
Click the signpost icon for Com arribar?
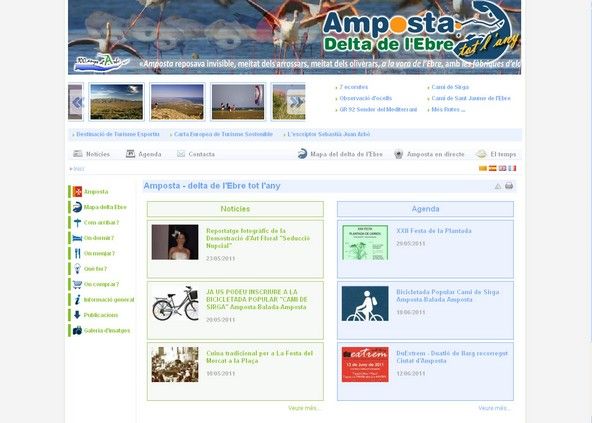pyautogui.click(x=77, y=222)
